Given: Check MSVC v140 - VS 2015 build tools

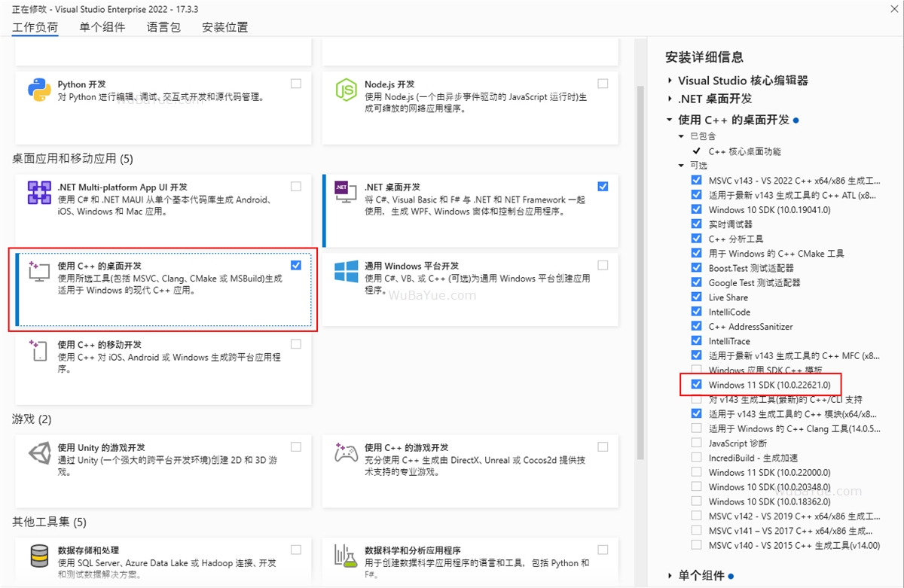Looking at the screenshot, I should pos(696,545).
